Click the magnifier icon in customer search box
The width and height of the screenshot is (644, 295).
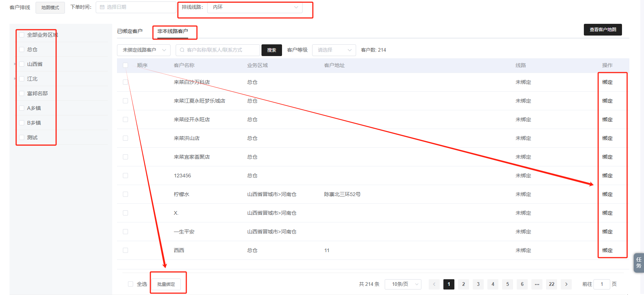(182, 50)
